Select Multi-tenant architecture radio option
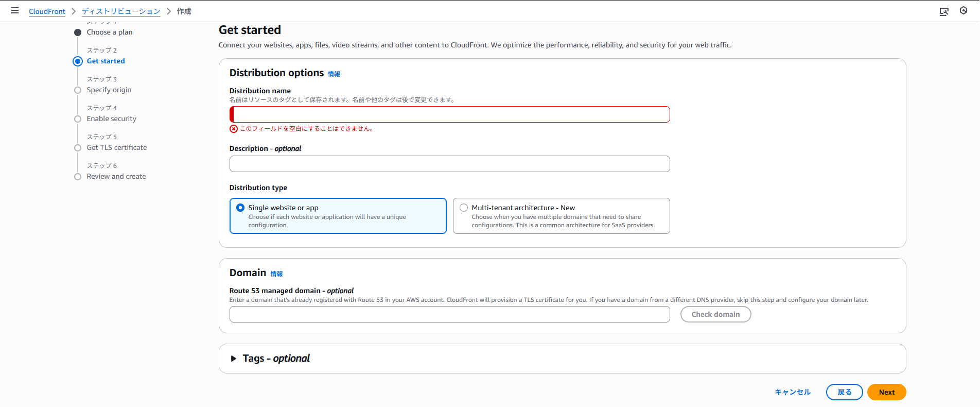This screenshot has width=980, height=407. click(464, 208)
